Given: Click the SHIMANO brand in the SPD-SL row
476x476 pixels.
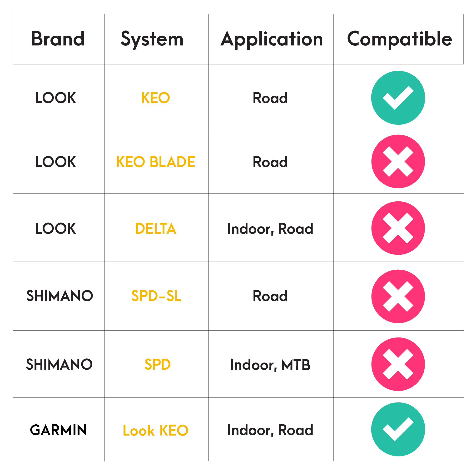Looking at the screenshot, I should pos(60,296).
